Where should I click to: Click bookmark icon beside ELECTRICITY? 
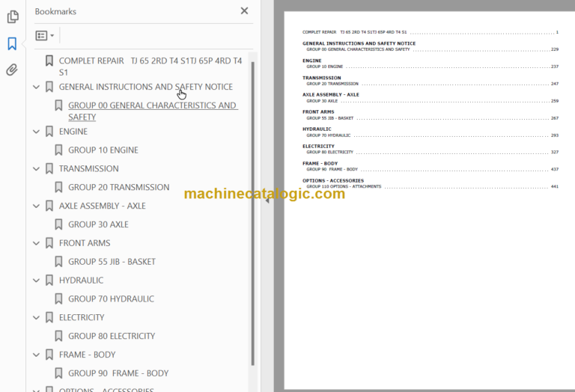pyautogui.click(x=49, y=318)
